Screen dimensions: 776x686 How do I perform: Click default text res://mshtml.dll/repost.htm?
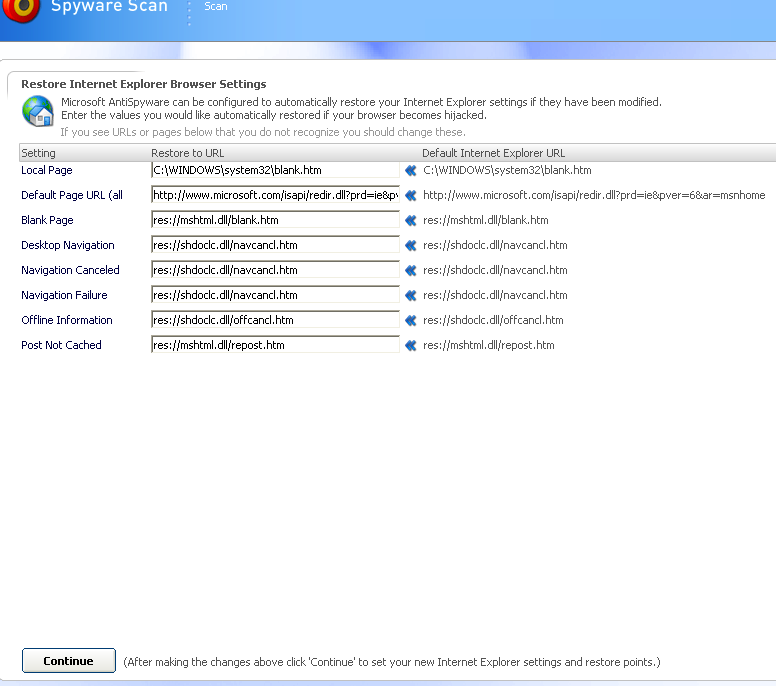coord(488,345)
